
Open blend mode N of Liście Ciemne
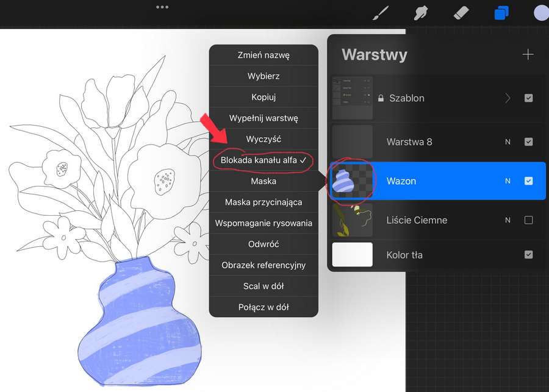(x=508, y=220)
